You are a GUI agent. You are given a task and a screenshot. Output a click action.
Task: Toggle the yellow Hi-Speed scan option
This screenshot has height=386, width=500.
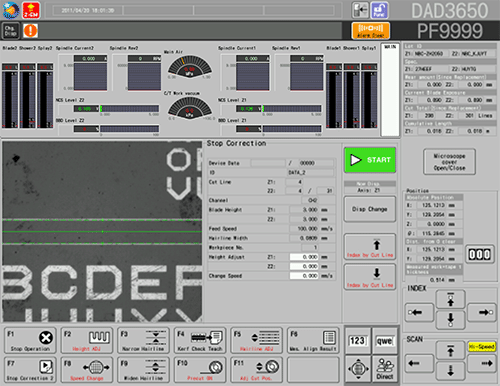click(482, 347)
